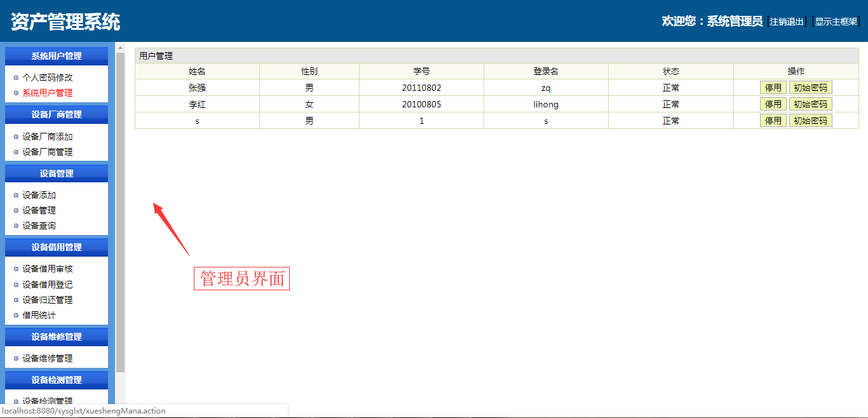Open 设备厂商管理 link under vendor section
This screenshot has width=868, height=418.
pos(48,152)
